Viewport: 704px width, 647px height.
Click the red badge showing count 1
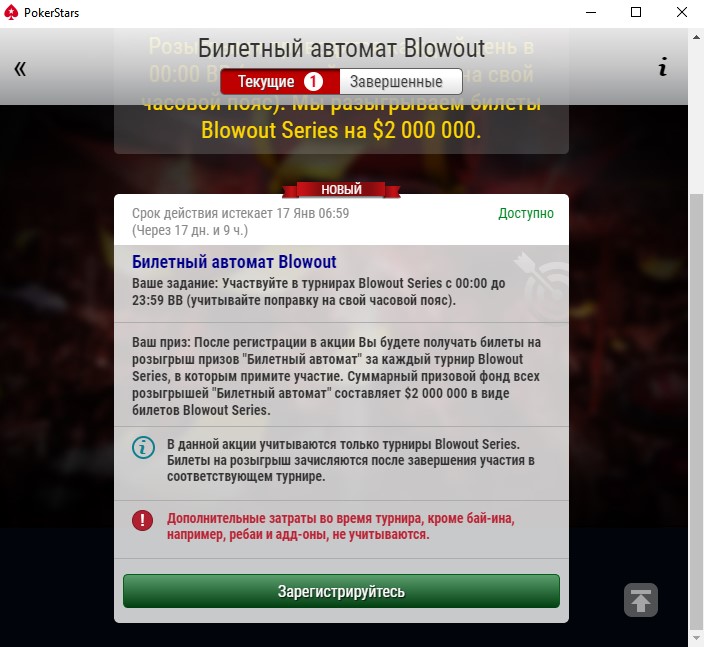tap(313, 82)
